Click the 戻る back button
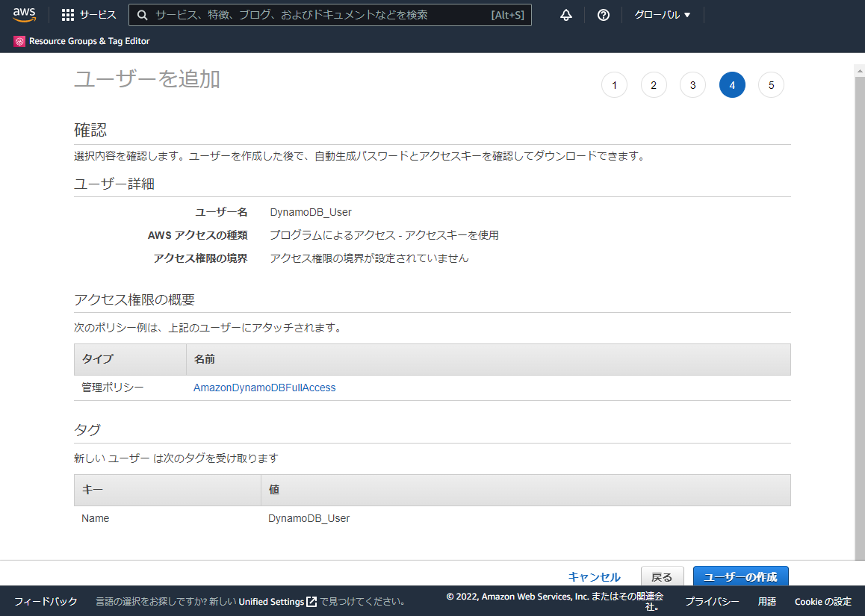The image size is (865, 616). [662, 576]
